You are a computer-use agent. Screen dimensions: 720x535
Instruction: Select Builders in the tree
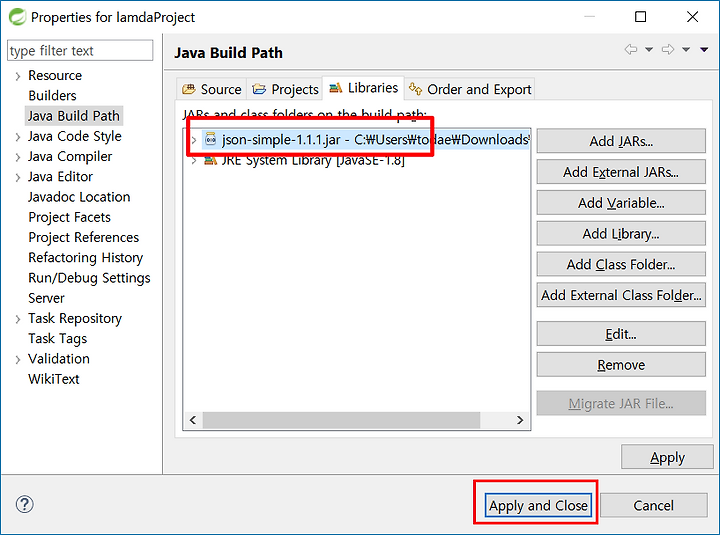(x=52, y=96)
